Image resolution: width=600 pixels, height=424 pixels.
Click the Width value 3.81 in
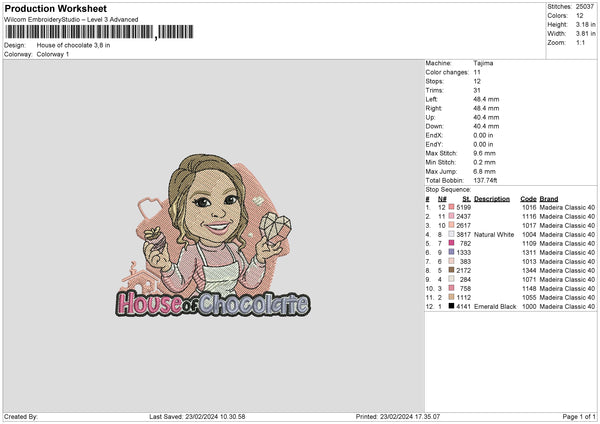585,34
